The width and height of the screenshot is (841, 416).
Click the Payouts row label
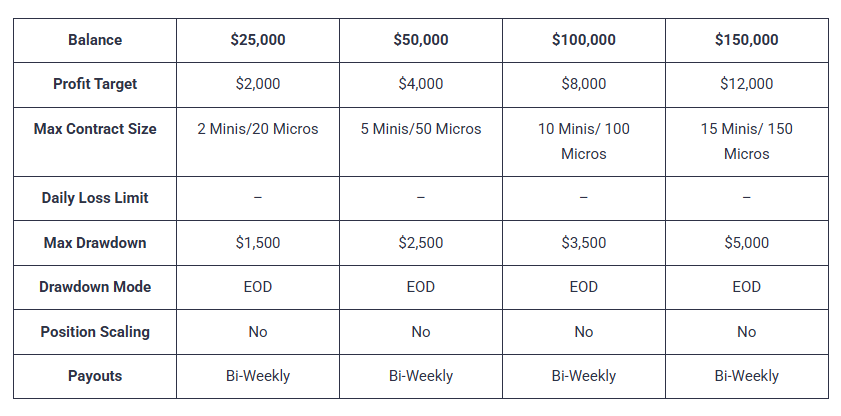coord(95,376)
